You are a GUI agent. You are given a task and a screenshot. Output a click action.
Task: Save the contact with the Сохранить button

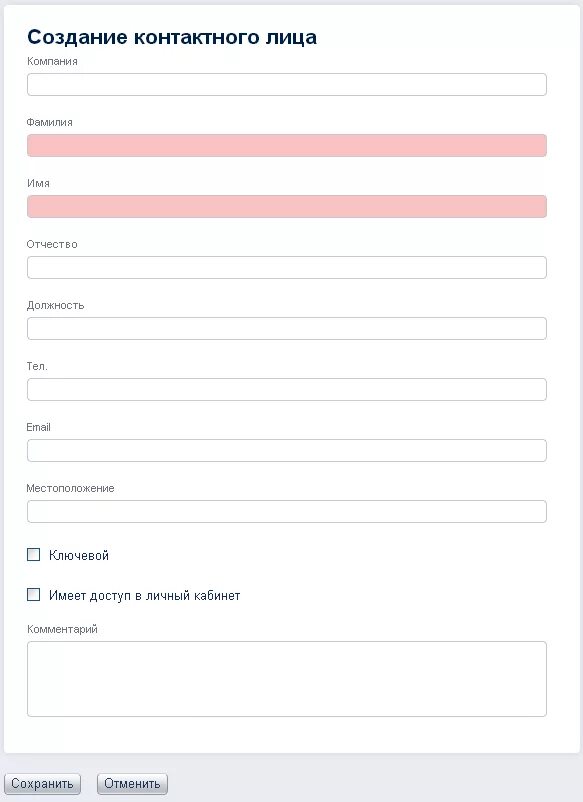[x=42, y=784]
